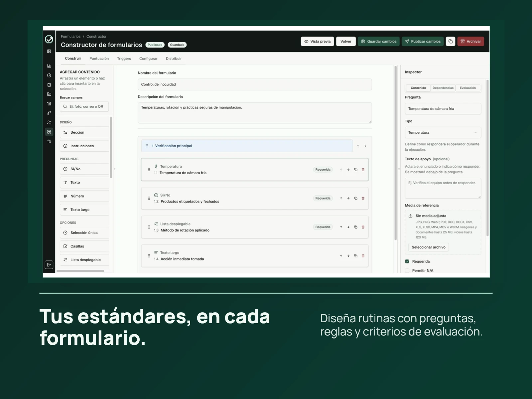Screen dimensions: 532x399
Task: Open the sliders settings sidebar icon
Action: [x=49, y=141]
